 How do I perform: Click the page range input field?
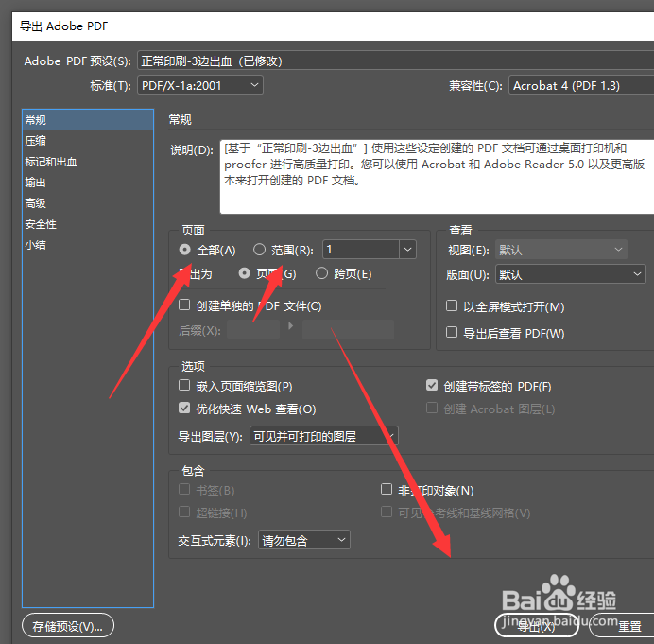coord(361,250)
